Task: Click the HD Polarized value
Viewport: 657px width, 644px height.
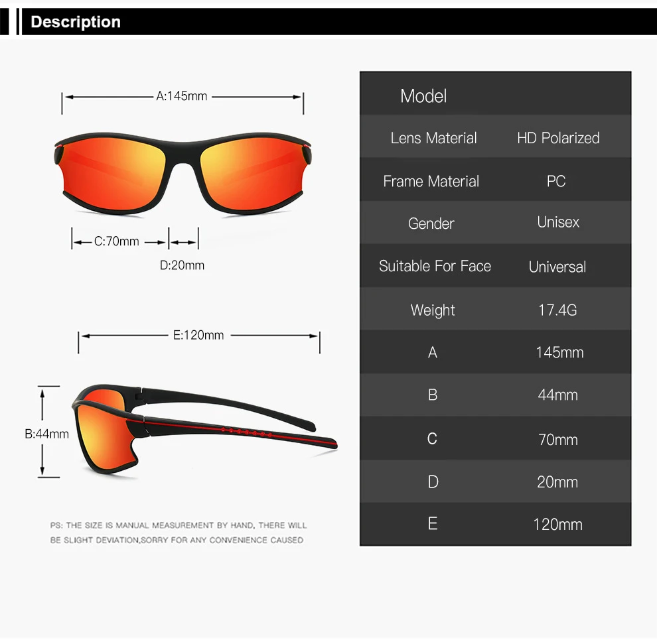Action: (558, 138)
